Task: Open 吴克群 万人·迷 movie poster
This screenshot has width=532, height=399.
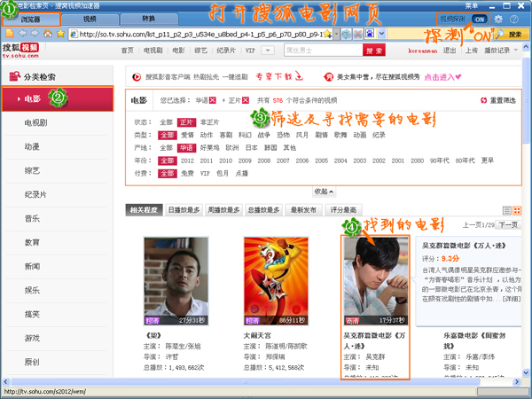Action: point(375,281)
